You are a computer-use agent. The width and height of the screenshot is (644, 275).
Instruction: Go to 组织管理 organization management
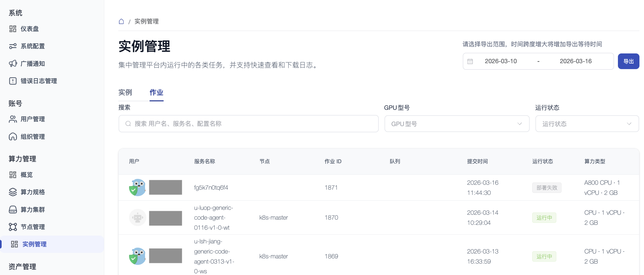coord(33,137)
